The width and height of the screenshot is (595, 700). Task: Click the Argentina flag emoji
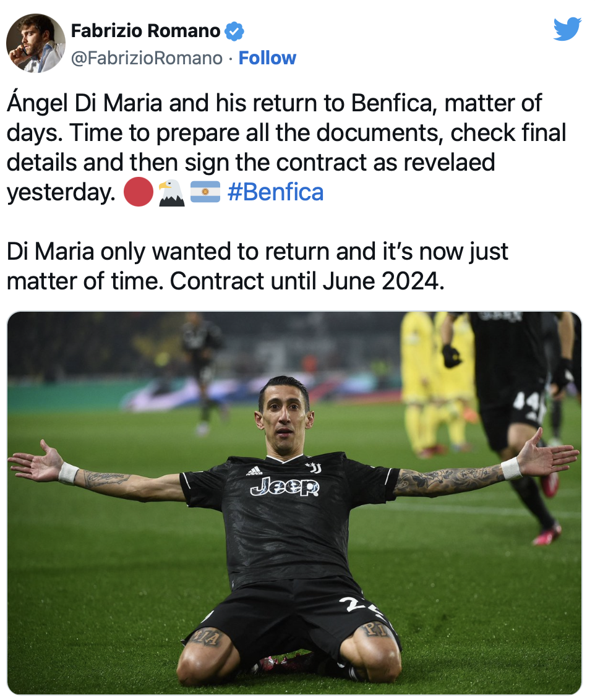205,192
